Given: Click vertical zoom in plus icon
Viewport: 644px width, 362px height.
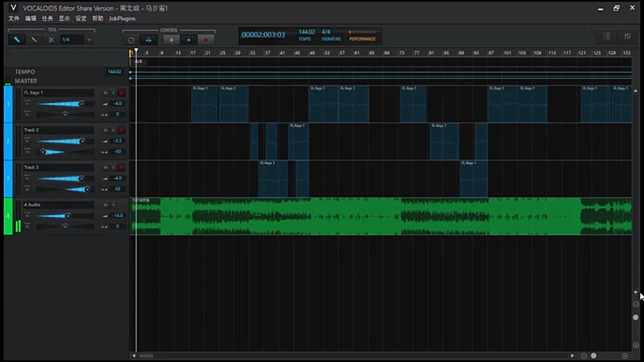Looking at the screenshot, I should click(636, 345).
